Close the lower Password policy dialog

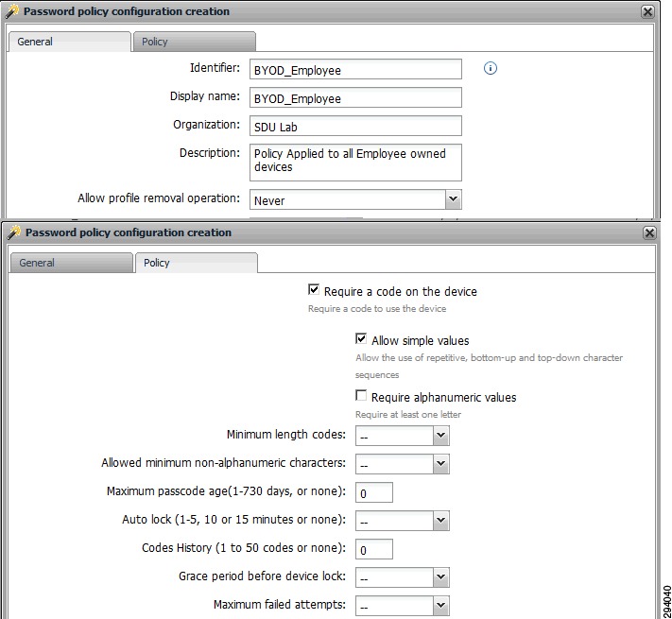pos(649,232)
